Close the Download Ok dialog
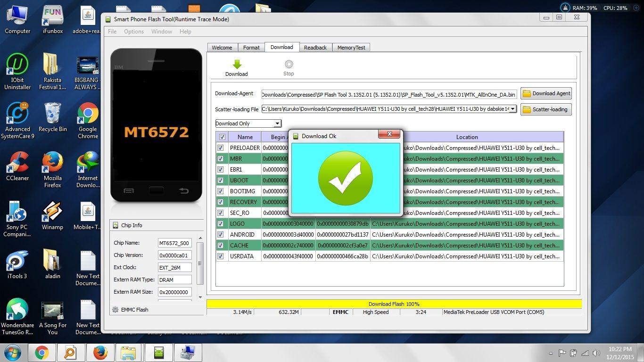Image resolution: width=644 pixels, height=362 pixels. click(389, 134)
